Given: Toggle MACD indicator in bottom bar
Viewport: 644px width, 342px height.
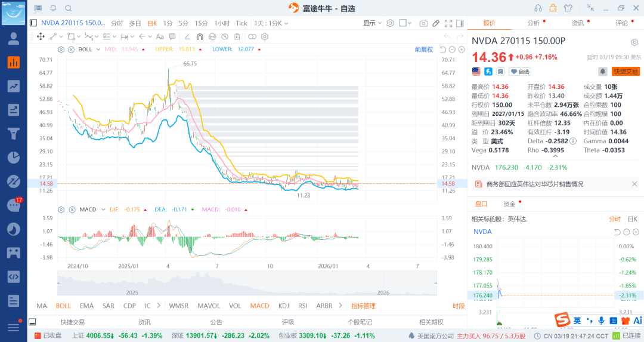Looking at the screenshot, I should (259, 306).
